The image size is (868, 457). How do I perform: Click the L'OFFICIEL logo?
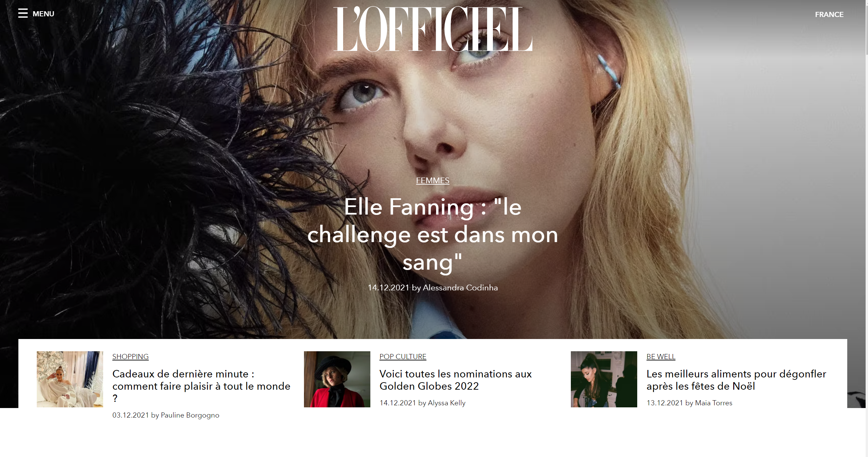[x=433, y=29]
